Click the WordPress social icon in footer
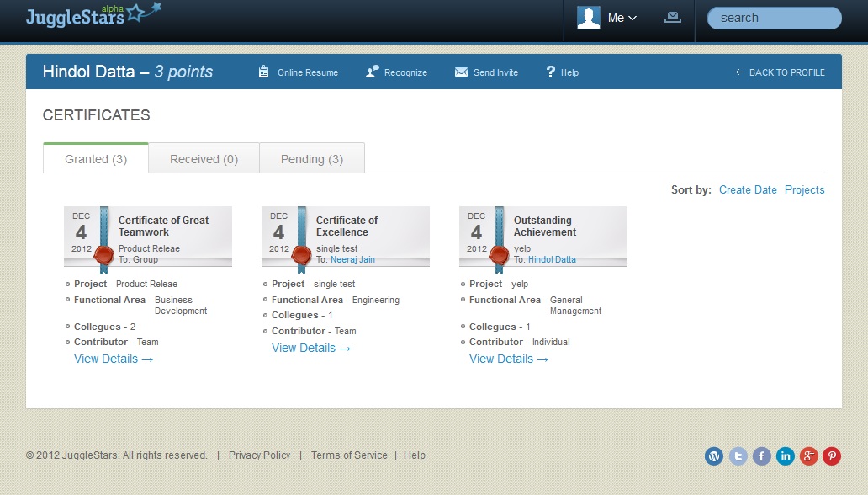This screenshot has height=495, width=868. tap(714, 455)
